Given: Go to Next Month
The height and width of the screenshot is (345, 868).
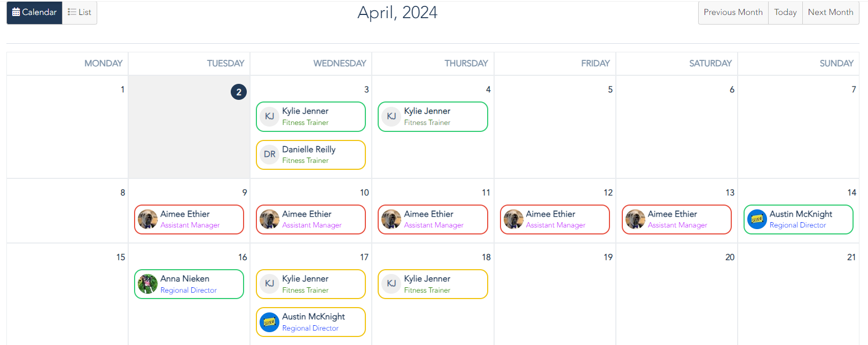Looking at the screenshot, I should coord(830,12).
